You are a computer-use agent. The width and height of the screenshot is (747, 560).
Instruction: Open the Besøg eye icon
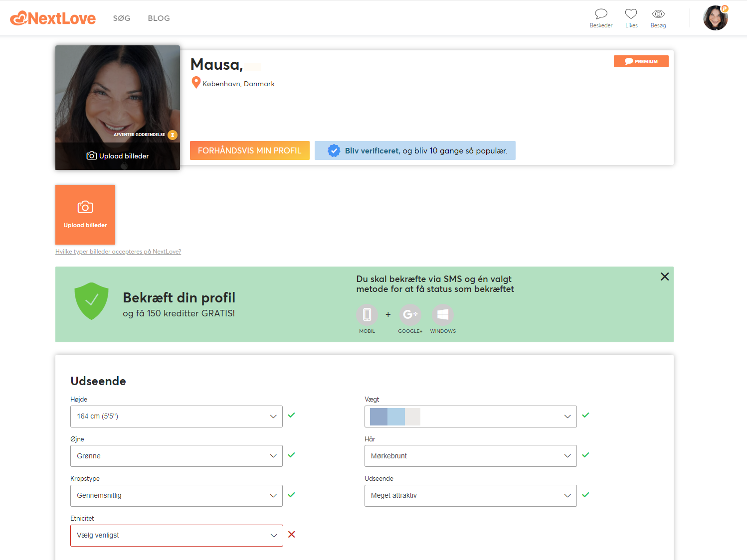coord(658,18)
